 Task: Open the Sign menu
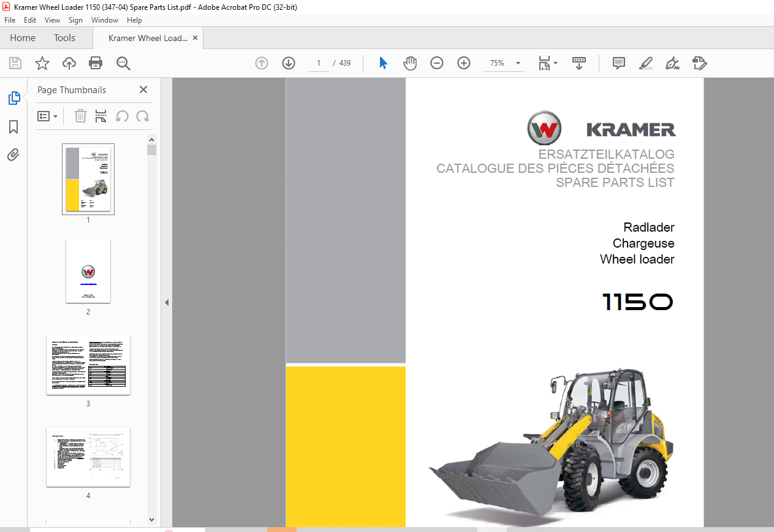point(75,20)
